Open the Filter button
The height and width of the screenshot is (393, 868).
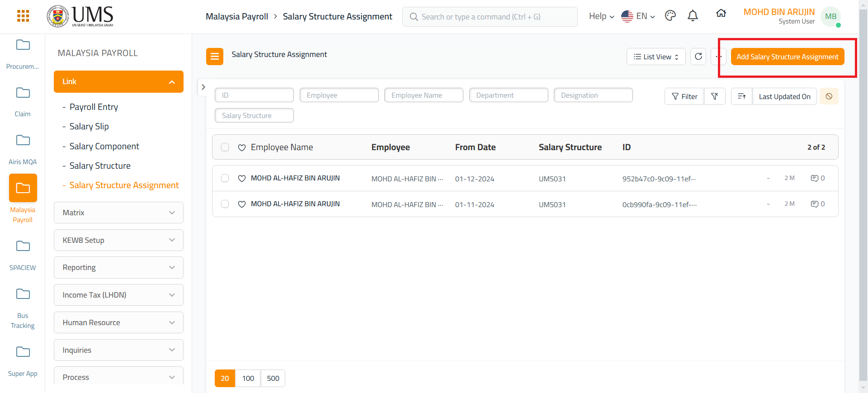pos(684,96)
